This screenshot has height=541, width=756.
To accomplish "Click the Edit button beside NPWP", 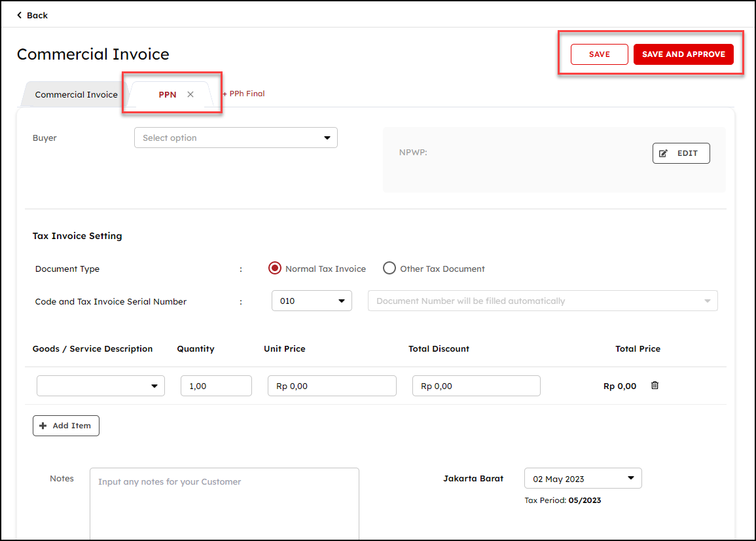I will 681,153.
